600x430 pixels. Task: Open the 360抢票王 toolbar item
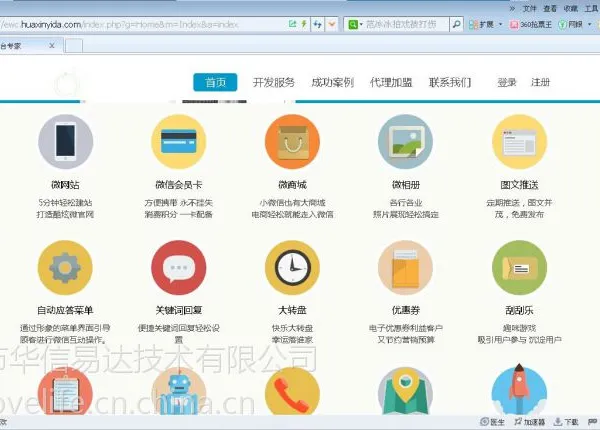point(531,24)
